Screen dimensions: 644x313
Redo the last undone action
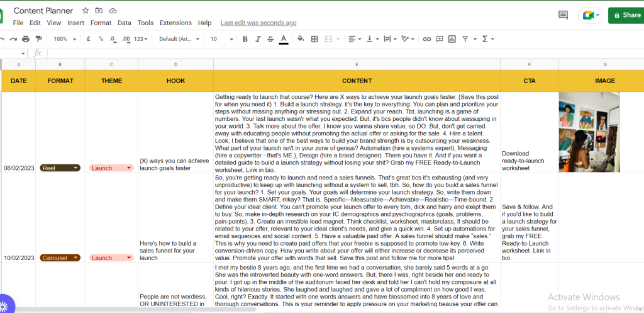[x=14, y=39]
